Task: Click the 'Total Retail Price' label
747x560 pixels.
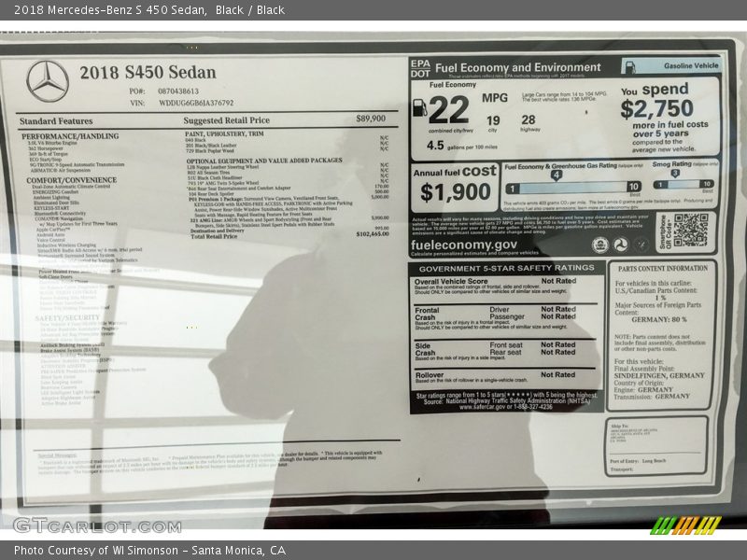Action: (x=214, y=236)
